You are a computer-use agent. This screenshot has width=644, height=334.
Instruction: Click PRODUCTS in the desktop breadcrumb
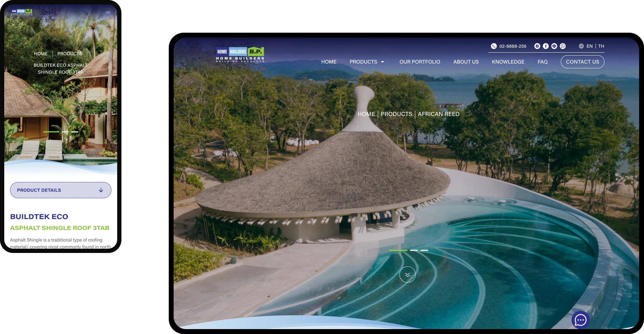tap(396, 114)
